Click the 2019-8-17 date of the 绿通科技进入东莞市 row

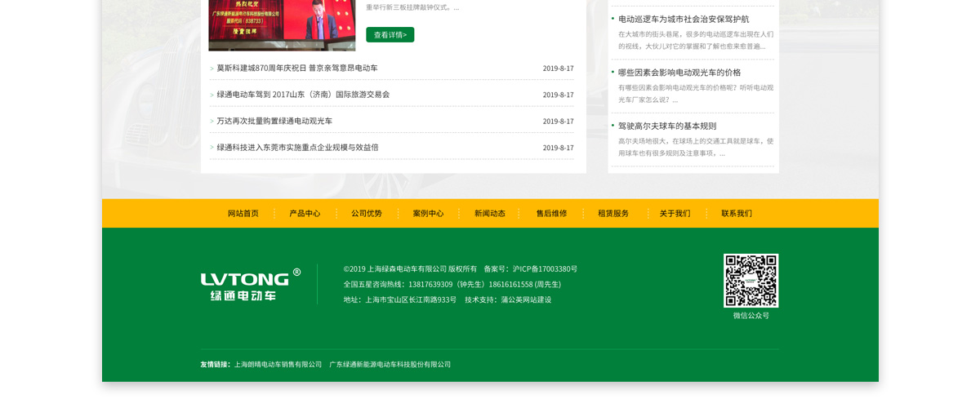[x=558, y=148]
